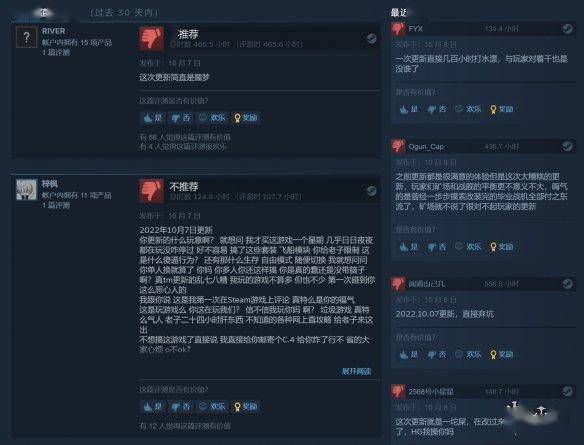This screenshot has height=445, width=584.
Task: Click Steam logo icon in FYX's review header
Action: (567, 29)
